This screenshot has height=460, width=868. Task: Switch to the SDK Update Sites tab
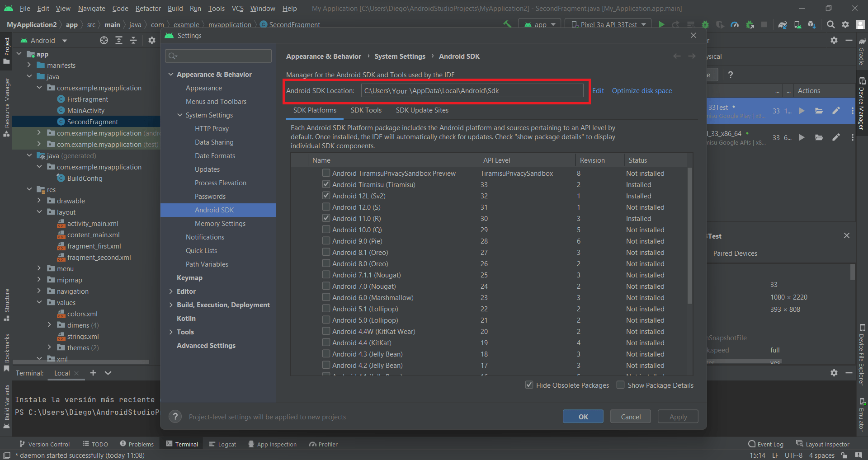point(422,110)
